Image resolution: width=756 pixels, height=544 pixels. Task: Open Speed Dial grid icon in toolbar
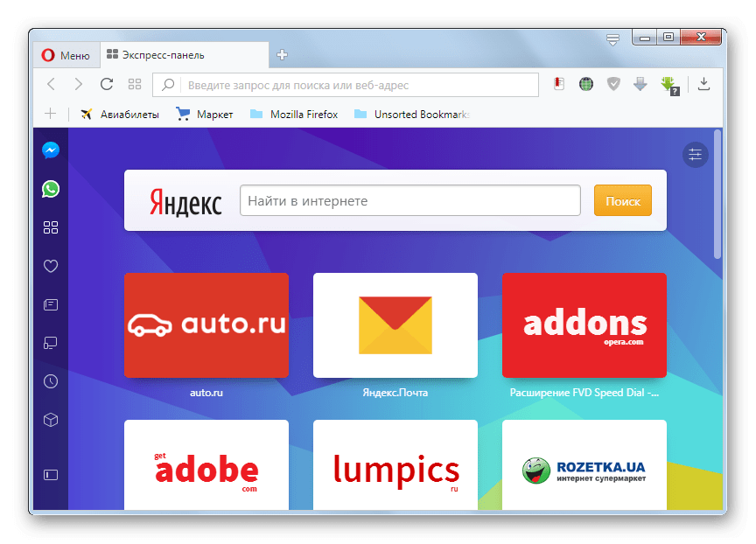click(135, 84)
